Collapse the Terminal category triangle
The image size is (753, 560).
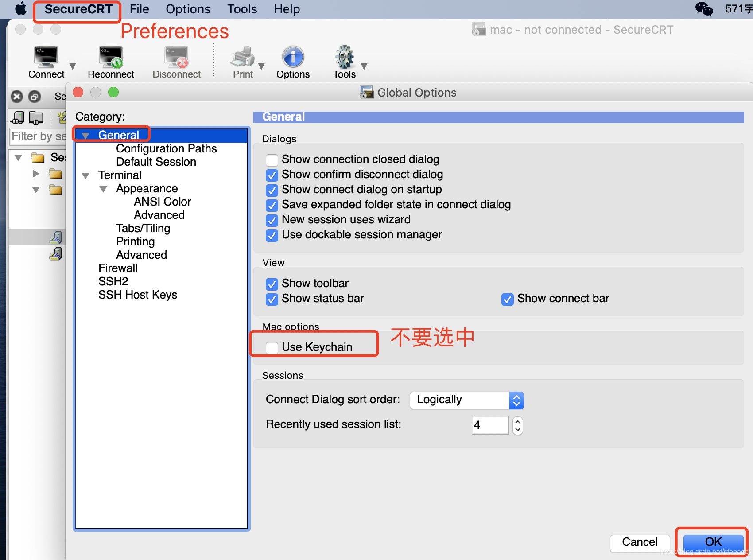pos(85,175)
